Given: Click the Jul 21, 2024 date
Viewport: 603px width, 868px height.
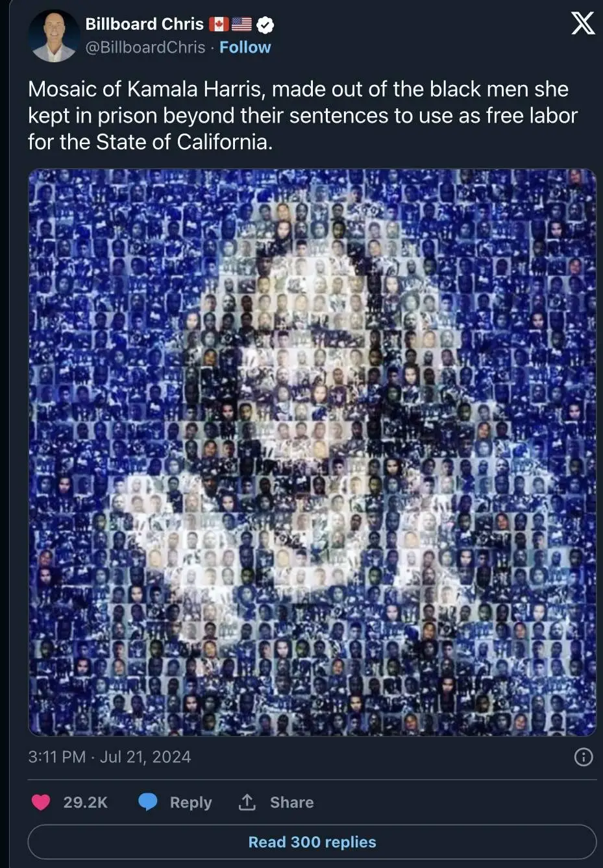Looking at the screenshot, I should click(145, 757).
